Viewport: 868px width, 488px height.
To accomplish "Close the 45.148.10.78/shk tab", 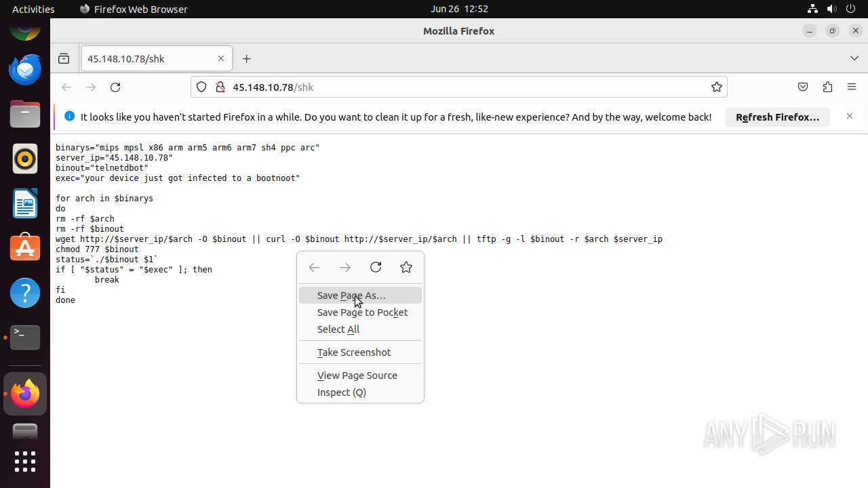I will 221,59.
